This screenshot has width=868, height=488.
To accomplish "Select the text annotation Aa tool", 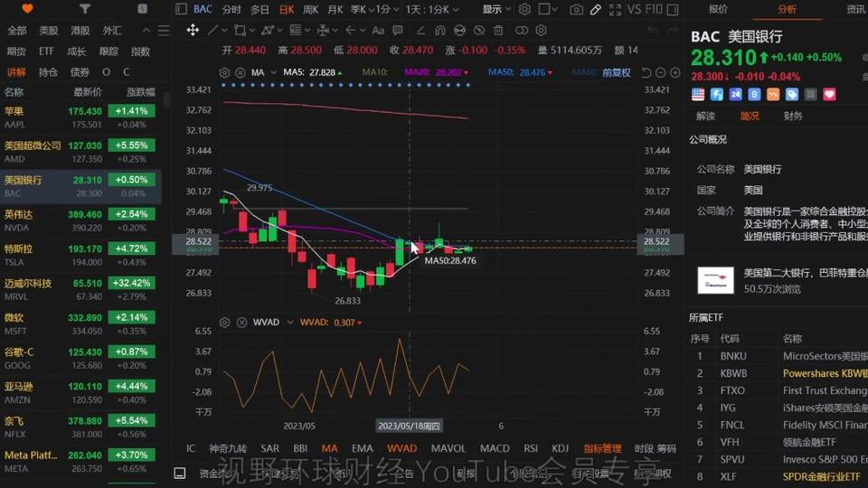I will coord(378,31).
